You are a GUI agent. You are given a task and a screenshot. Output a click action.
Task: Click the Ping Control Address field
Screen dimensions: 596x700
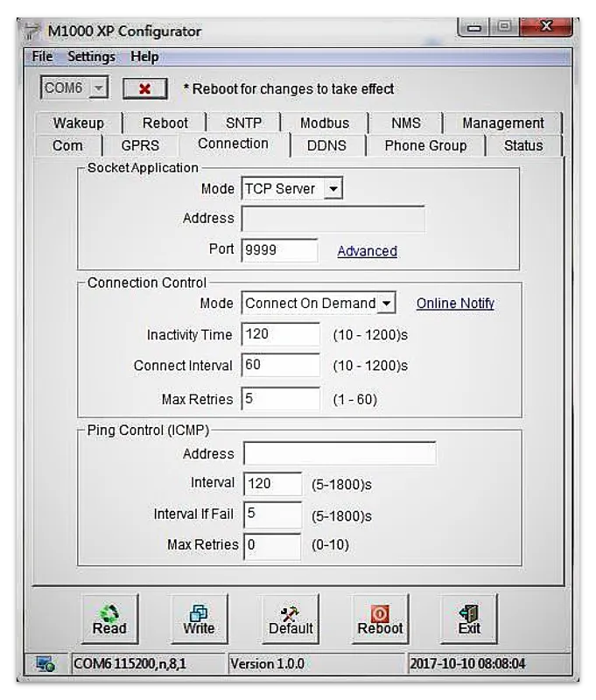tap(340, 453)
